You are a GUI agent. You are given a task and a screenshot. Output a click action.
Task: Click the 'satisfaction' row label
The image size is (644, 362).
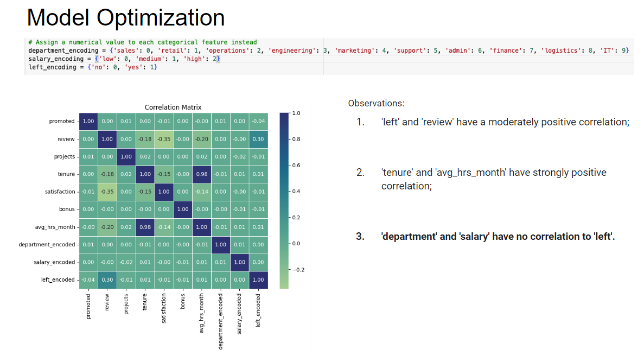pyautogui.click(x=60, y=192)
